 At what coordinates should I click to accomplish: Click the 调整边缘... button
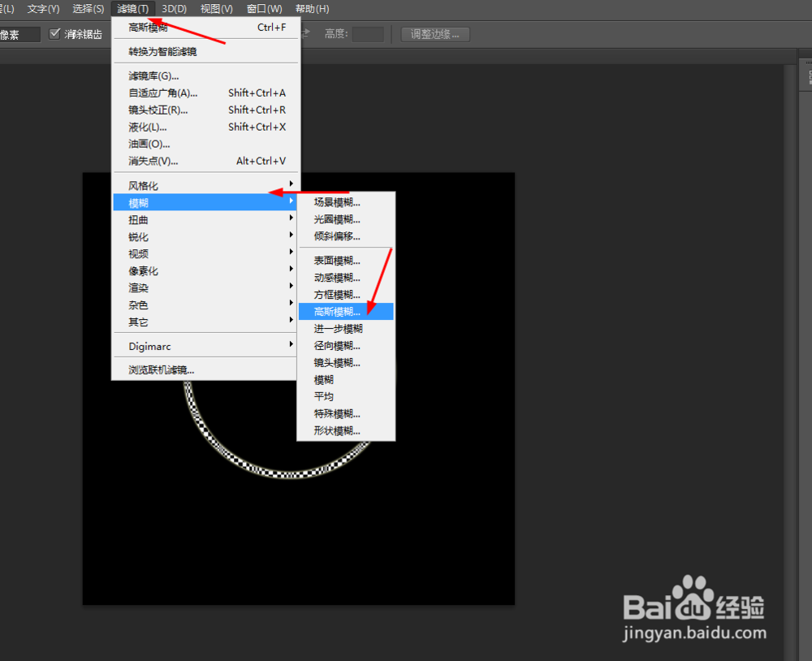tap(435, 34)
